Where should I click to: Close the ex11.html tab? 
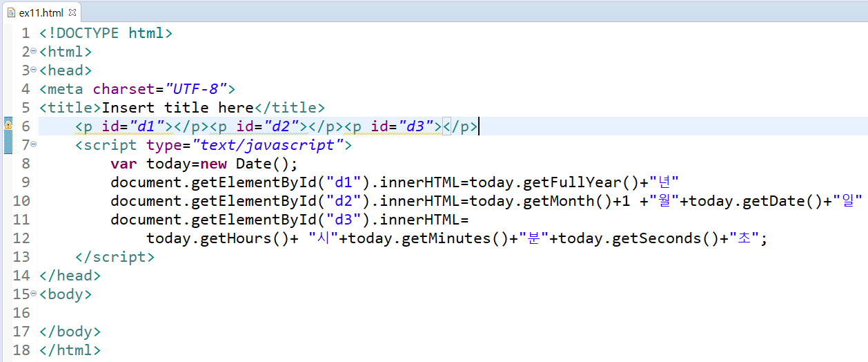coord(72,12)
